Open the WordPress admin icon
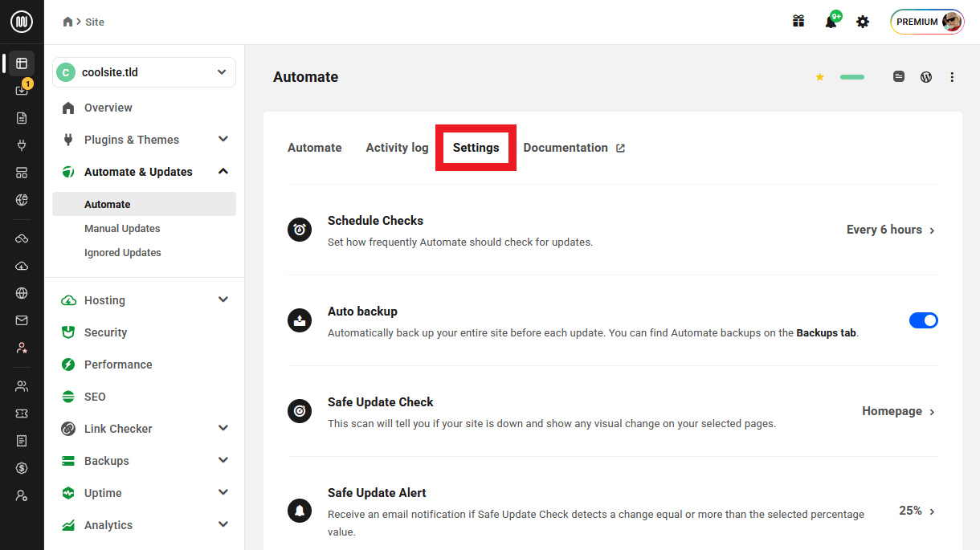The width and height of the screenshot is (980, 550). (926, 77)
